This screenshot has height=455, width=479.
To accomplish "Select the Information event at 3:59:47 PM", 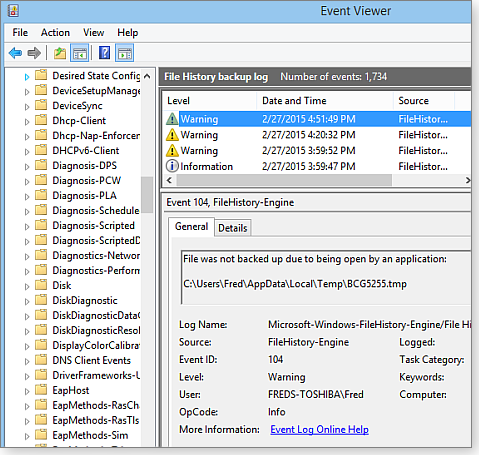I will 317,166.
